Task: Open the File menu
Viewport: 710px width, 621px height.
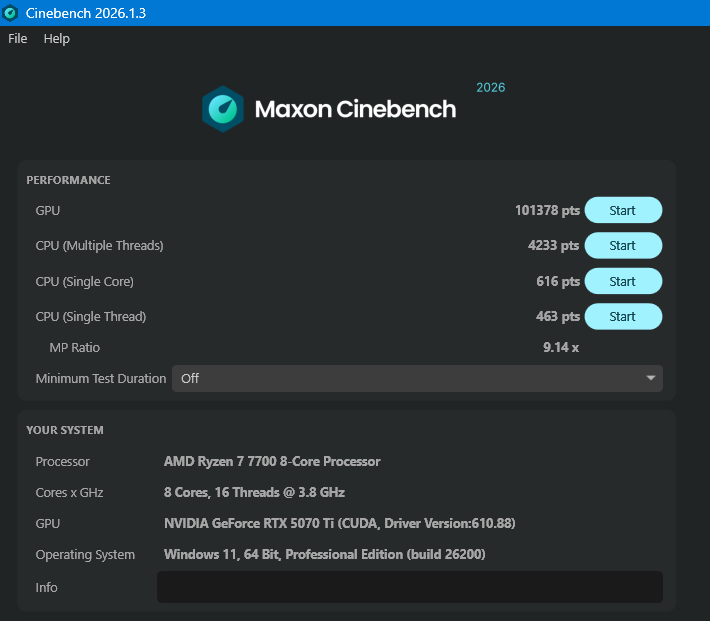Action: 18,39
